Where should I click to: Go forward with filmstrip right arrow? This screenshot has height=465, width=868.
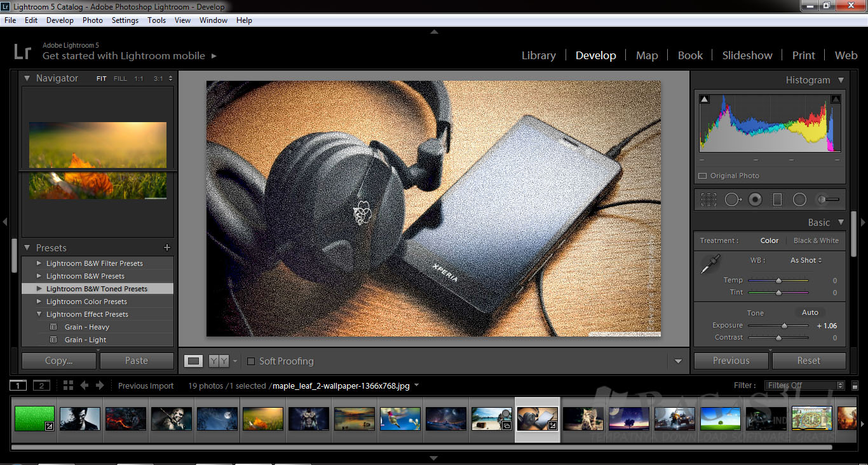100,385
